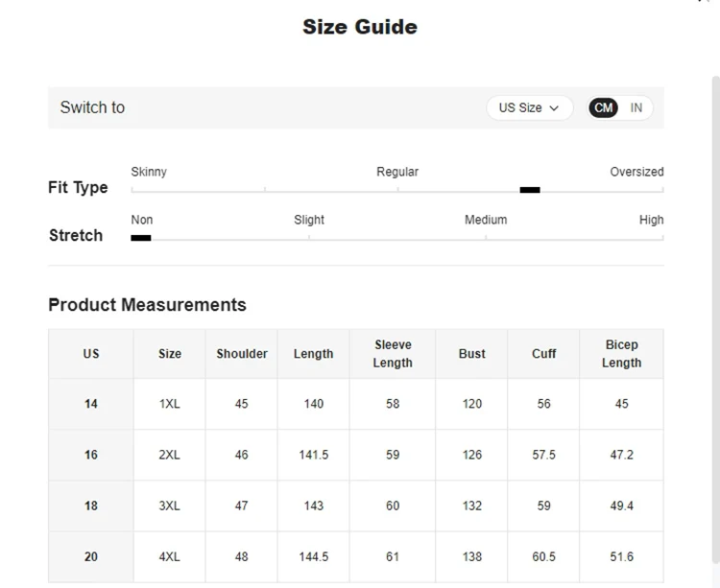720x588 pixels.
Task: Click the Bicep Length column header
Action: click(x=621, y=354)
